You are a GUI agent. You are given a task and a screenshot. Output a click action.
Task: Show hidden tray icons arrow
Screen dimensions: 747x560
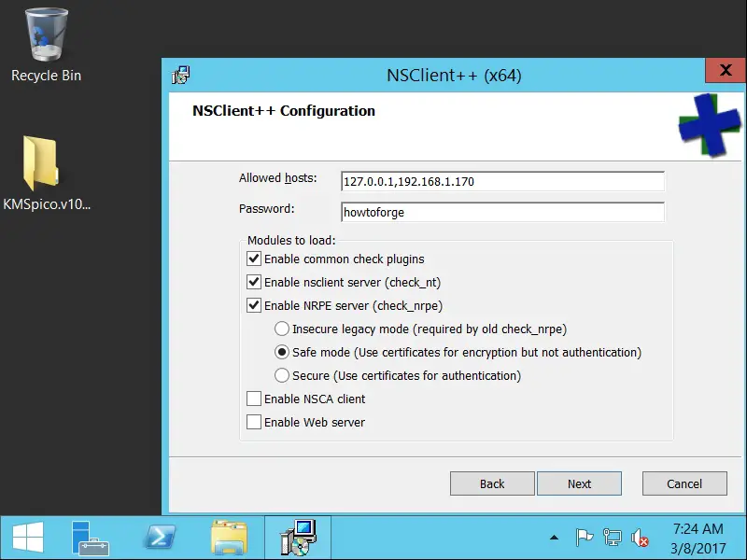pos(554,538)
